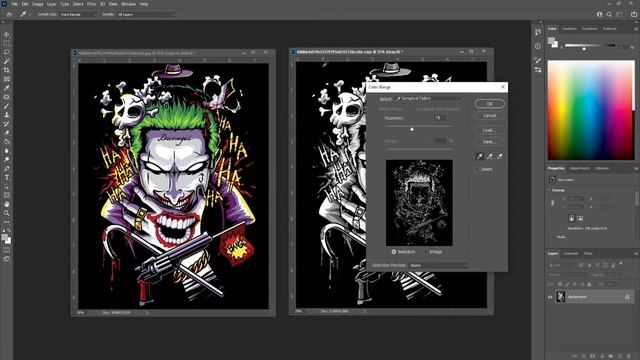
Task: Select the Pen tool
Action: (x=7, y=169)
